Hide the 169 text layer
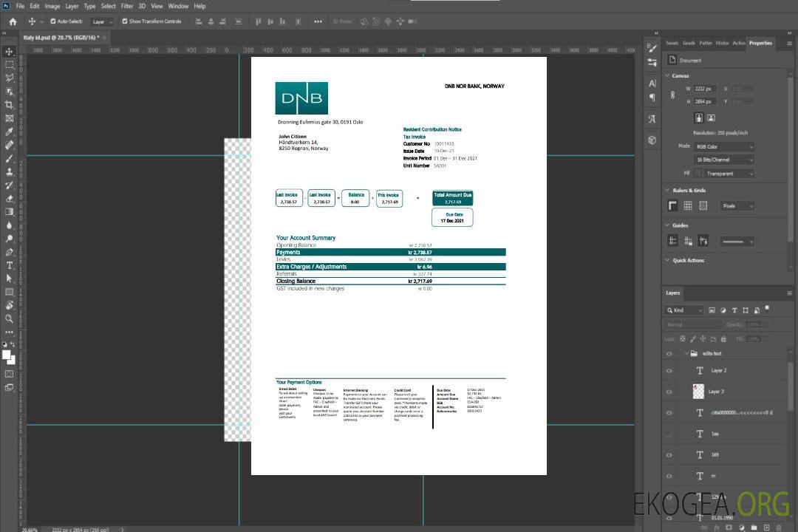The image size is (798, 532). coord(669,455)
